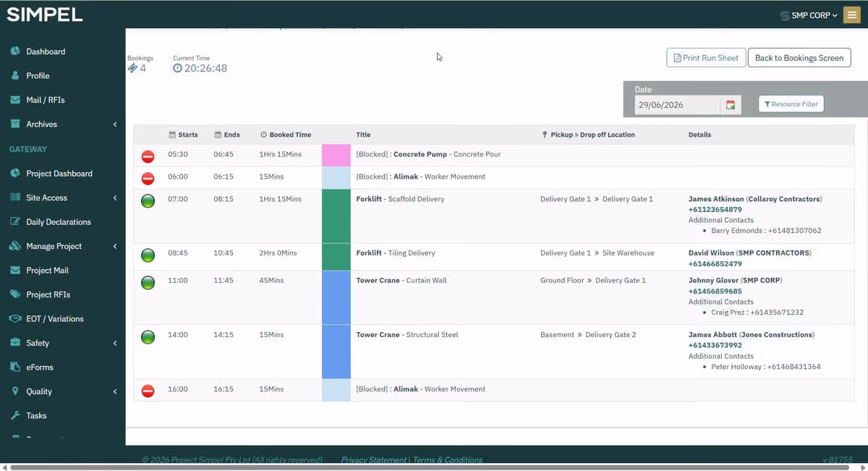
Task: Click the Project Mail envelope icon
Action: pyautogui.click(x=15, y=270)
